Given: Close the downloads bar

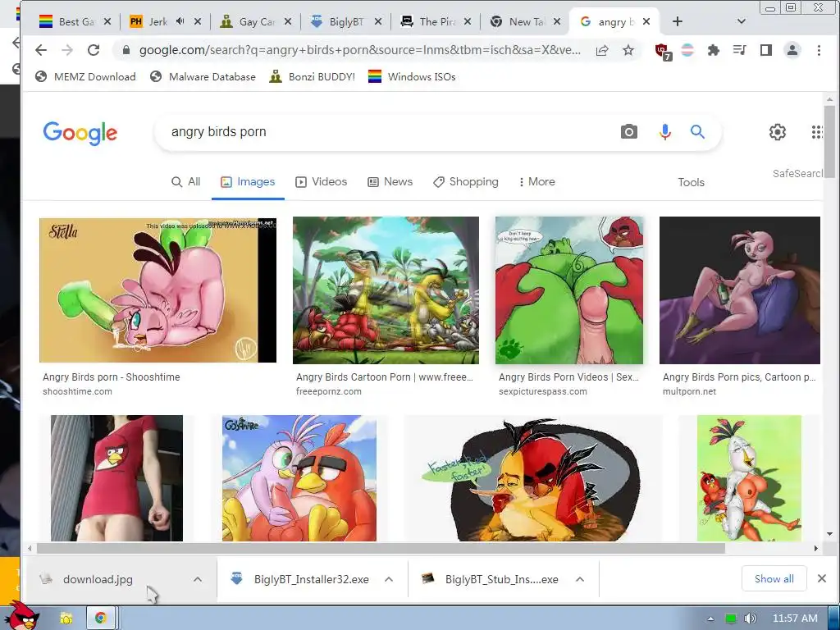Looking at the screenshot, I should pyautogui.click(x=822, y=578).
